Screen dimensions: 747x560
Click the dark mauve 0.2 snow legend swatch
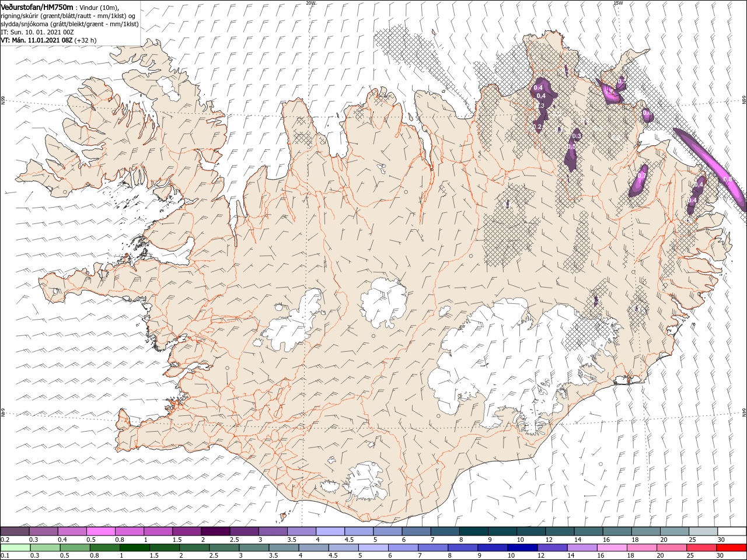(x=15, y=531)
